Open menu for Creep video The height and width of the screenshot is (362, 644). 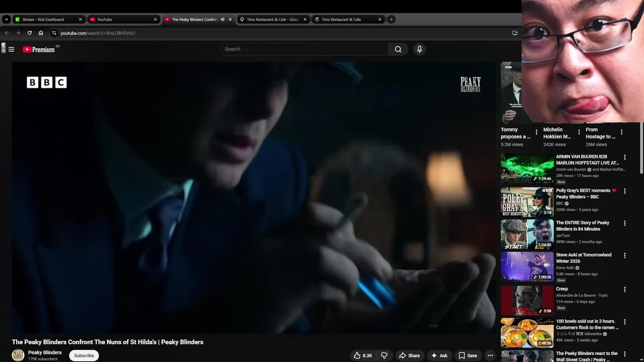(x=625, y=290)
